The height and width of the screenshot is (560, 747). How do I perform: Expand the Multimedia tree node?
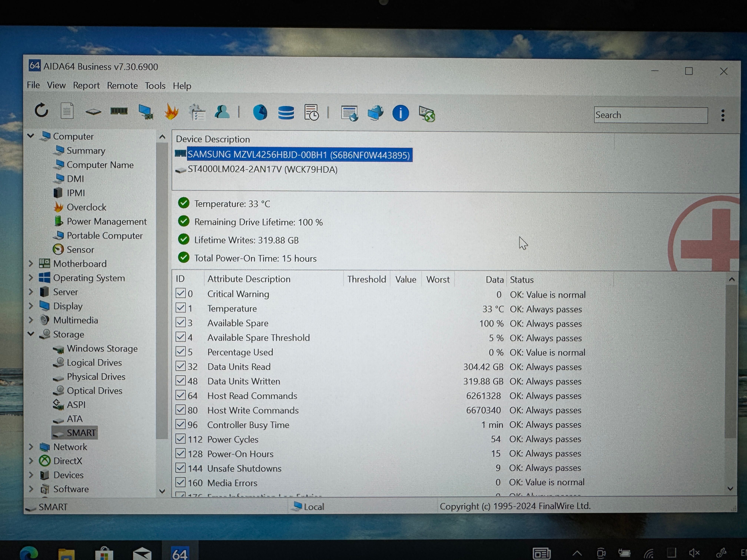point(31,320)
